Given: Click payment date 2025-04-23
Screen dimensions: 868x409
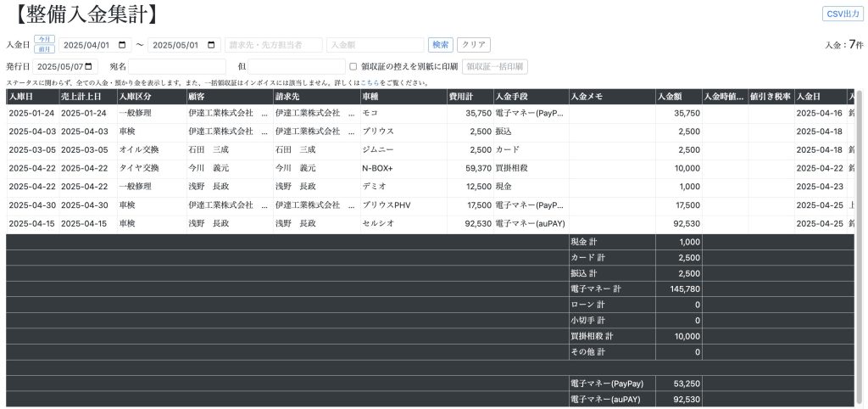Looking at the screenshot, I should click(821, 187).
